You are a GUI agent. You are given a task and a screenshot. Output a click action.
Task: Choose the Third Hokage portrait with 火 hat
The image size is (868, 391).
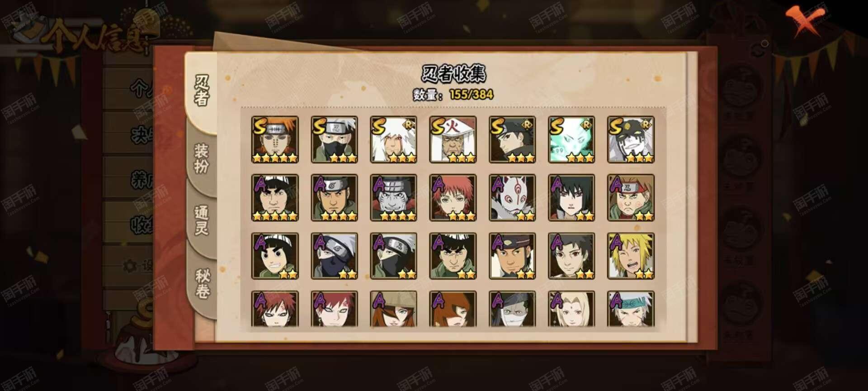[x=453, y=139]
